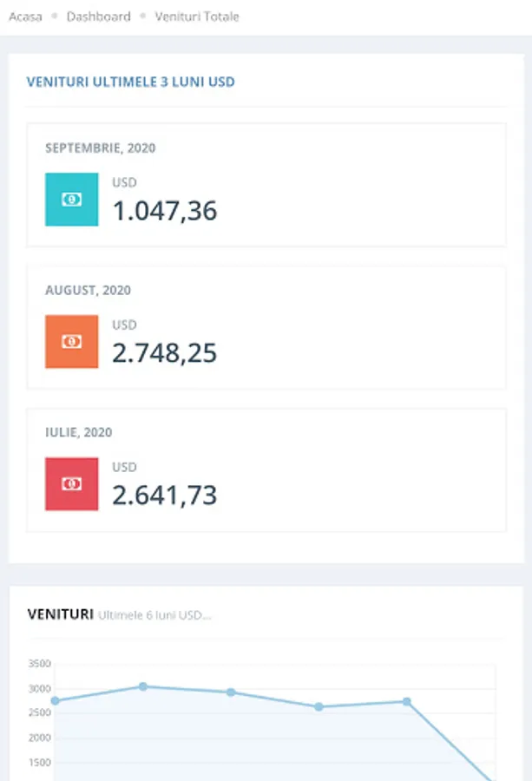Click the highest chart point near 3000
The image size is (532, 781).
point(143,686)
